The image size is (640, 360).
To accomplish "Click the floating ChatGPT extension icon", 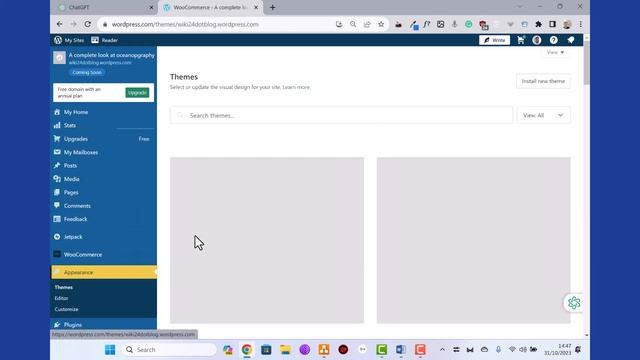I will coord(574,303).
